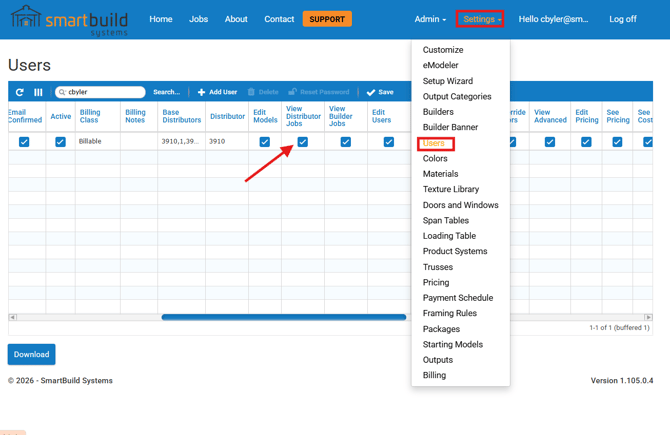Toggle the View Distributor Jobs checkbox
Viewport: 670px width, 435px height.
pyautogui.click(x=303, y=142)
